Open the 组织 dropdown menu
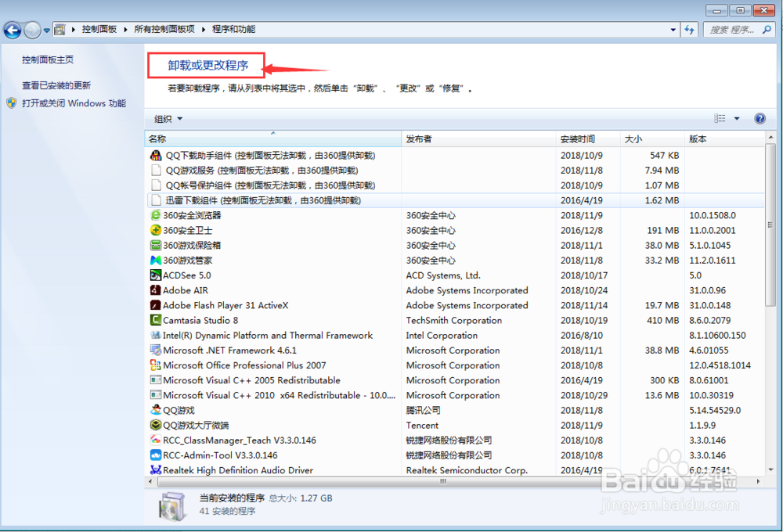The width and height of the screenshot is (783, 532). [x=168, y=119]
